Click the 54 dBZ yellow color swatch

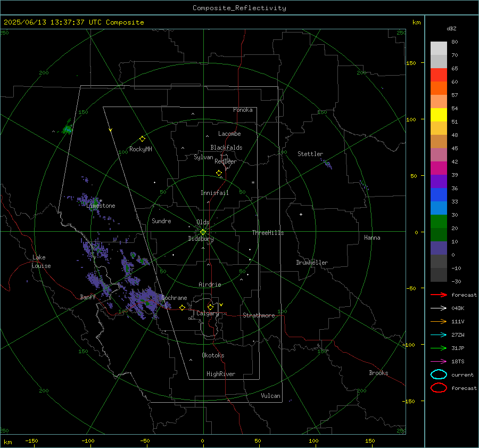pyautogui.click(x=439, y=115)
